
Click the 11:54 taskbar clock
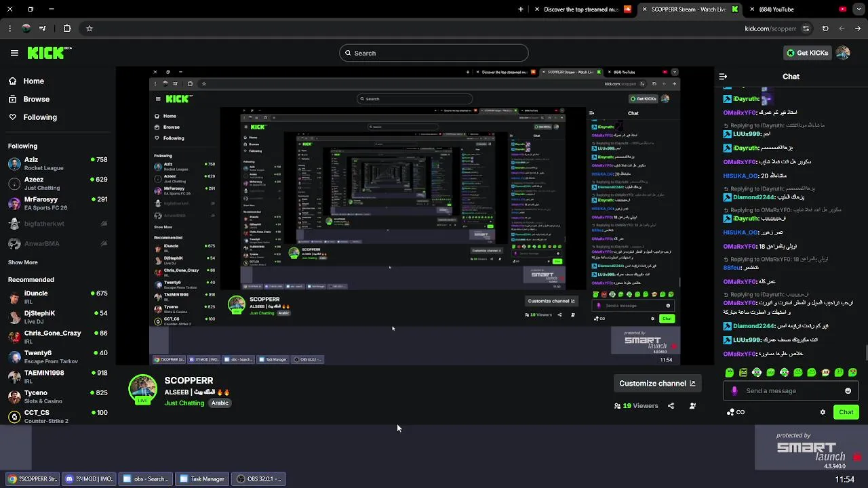click(x=845, y=479)
